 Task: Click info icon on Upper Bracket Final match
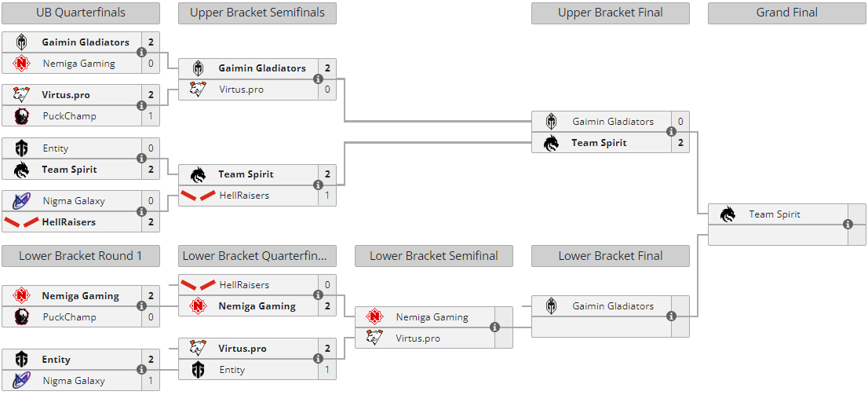[x=672, y=132]
